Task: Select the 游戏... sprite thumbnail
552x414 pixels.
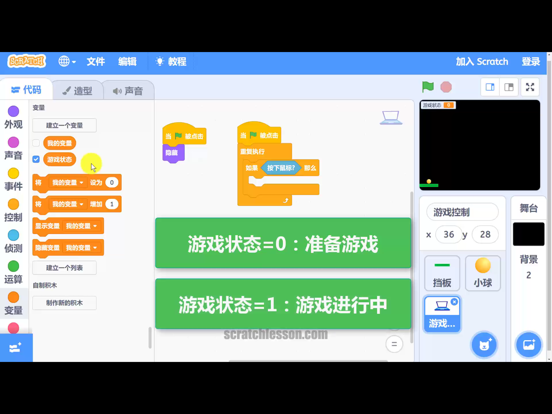Action: 442,314
